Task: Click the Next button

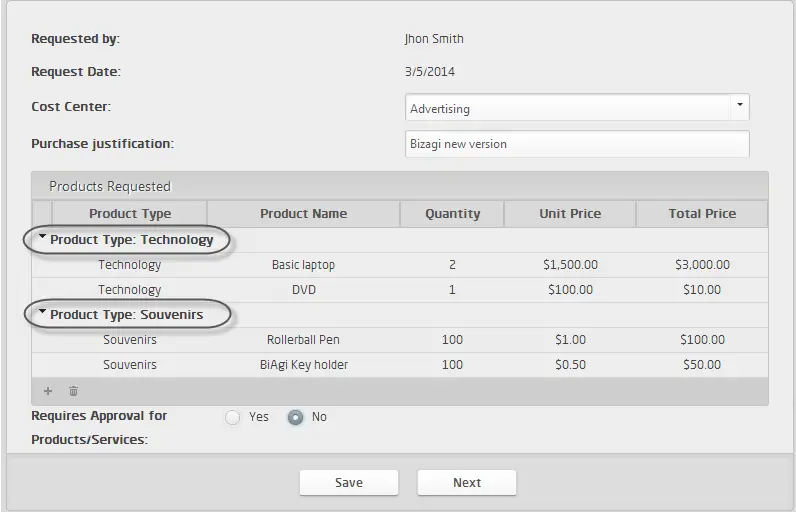Action: 467,483
